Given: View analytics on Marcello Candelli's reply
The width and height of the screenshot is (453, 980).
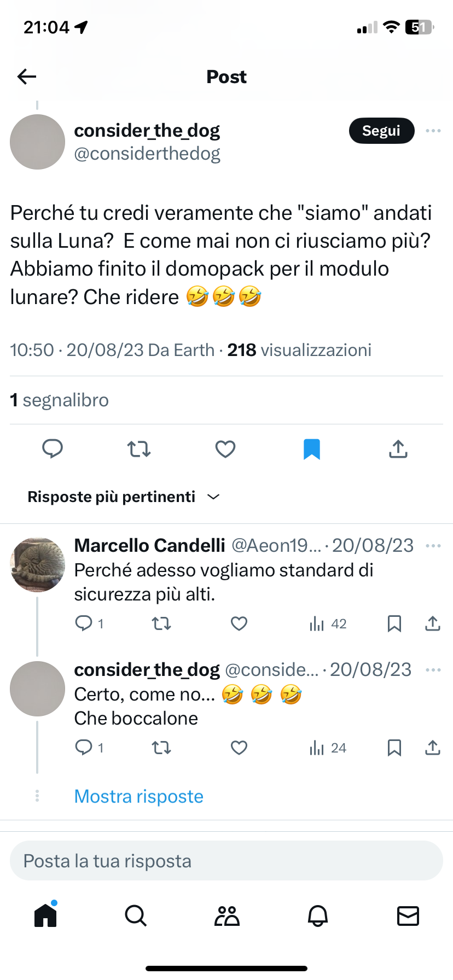Looking at the screenshot, I should pyautogui.click(x=328, y=623).
